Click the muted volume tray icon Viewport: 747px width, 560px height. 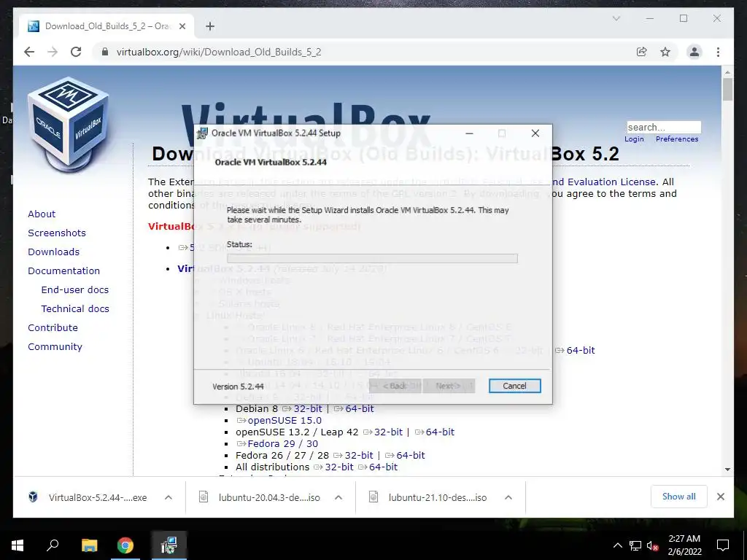[x=652, y=545]
